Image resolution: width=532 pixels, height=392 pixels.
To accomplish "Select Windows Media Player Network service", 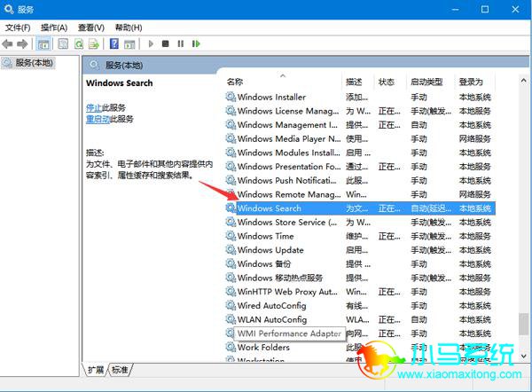I will (x=358, y=139).
